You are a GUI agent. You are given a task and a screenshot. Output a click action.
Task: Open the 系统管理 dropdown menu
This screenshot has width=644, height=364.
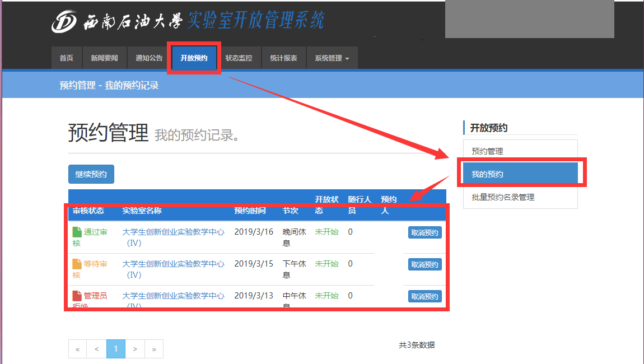(332, 58)
